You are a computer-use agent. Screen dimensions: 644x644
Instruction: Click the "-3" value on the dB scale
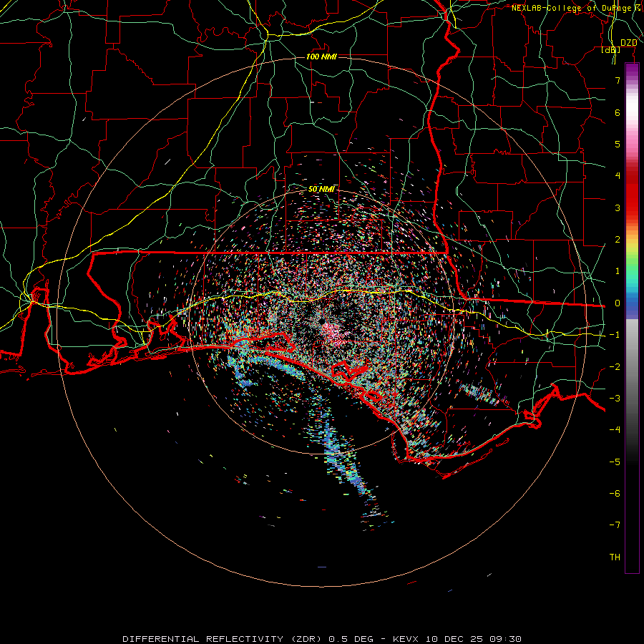point(615,399)
